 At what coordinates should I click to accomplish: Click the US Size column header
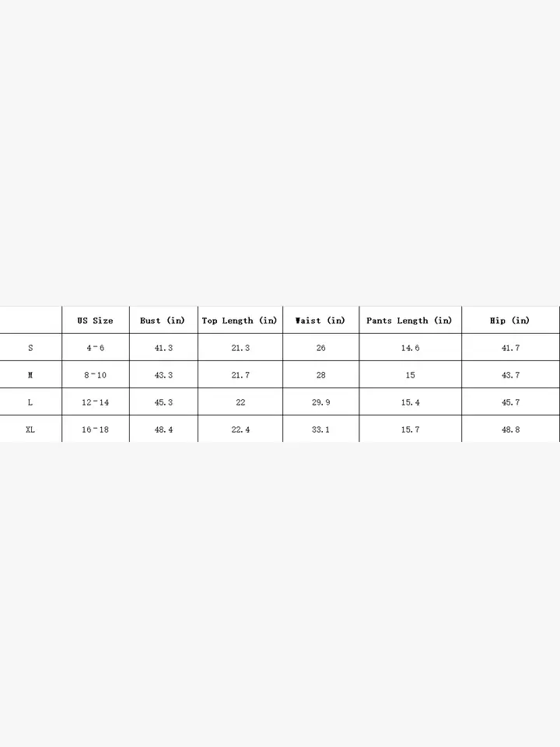tap(95, 320)
